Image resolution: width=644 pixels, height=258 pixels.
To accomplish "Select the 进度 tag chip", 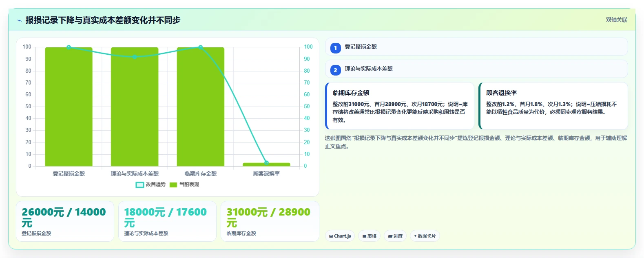I will click(x=395, y=236).
